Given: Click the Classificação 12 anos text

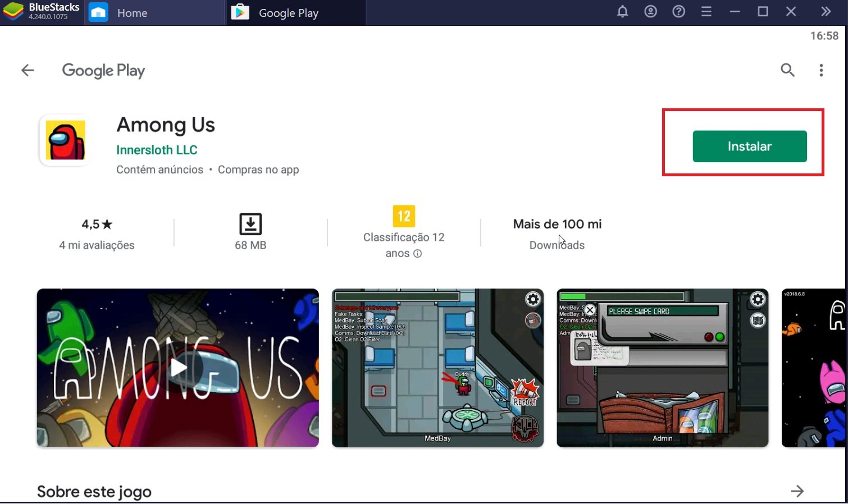Looking at the screenshot, I should tap(404, 245).
